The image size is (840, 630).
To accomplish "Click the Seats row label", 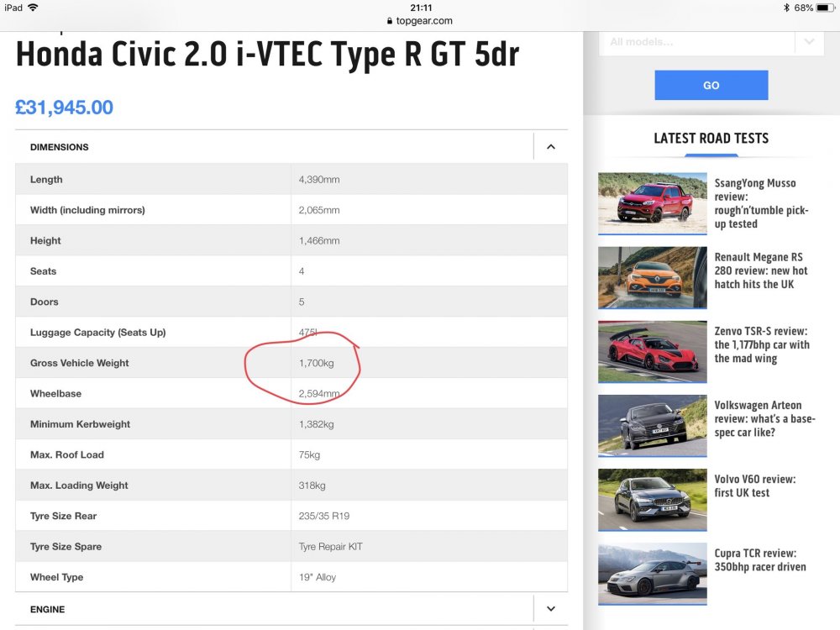I will tap(43, 271).
